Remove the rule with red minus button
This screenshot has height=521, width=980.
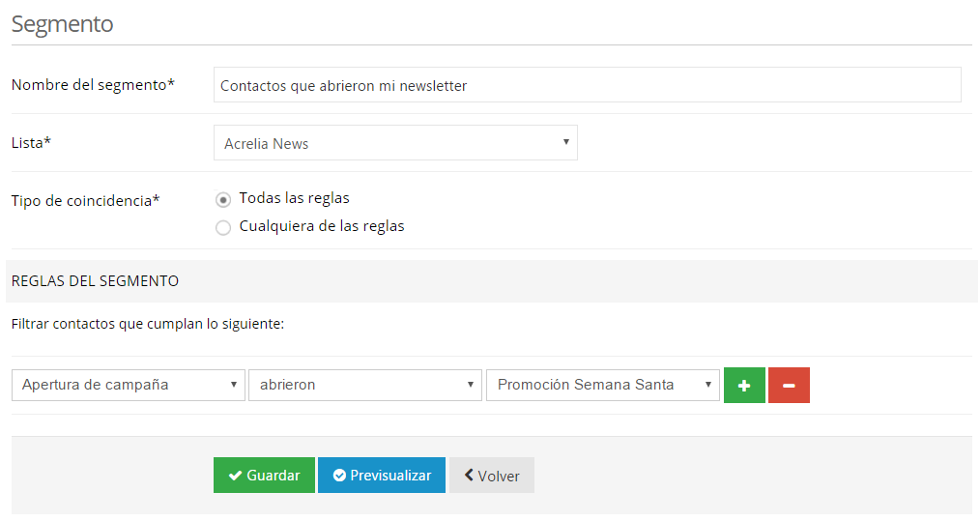click(789, 386)
